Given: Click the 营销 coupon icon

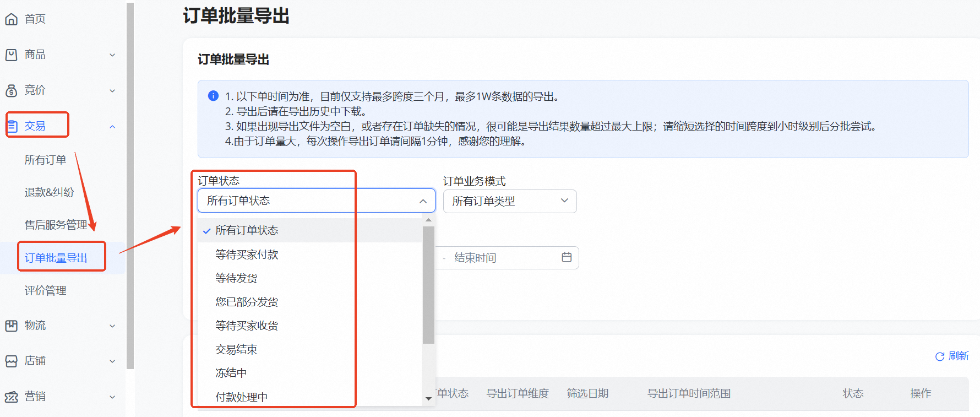Looking at the screenshot, I should [x=11, y=397].
